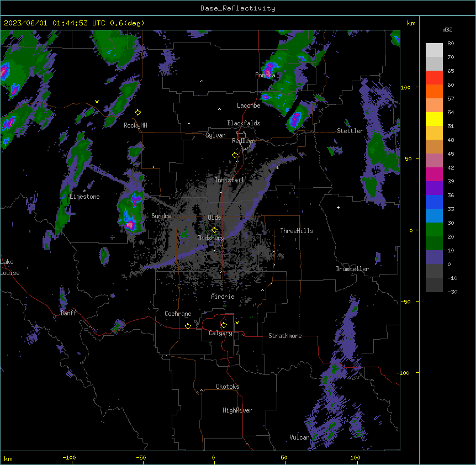Click the Innisfail city label
The height and width of the screenshot is (465, 476).
[x=229, y=180]
